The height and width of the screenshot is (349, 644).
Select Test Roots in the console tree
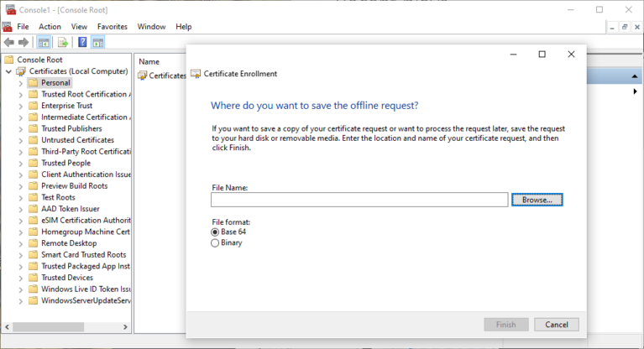click(58, 197)
